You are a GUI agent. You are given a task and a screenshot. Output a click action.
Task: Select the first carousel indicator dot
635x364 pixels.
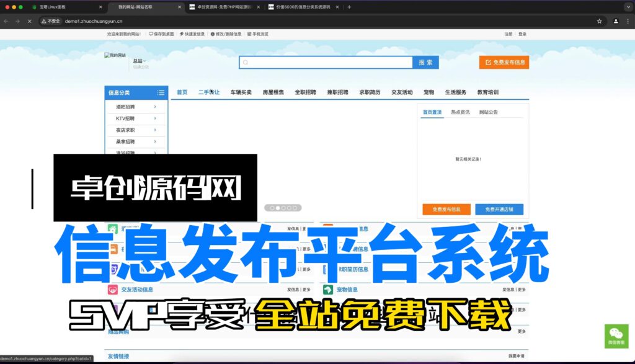click(x=272, y=208)
